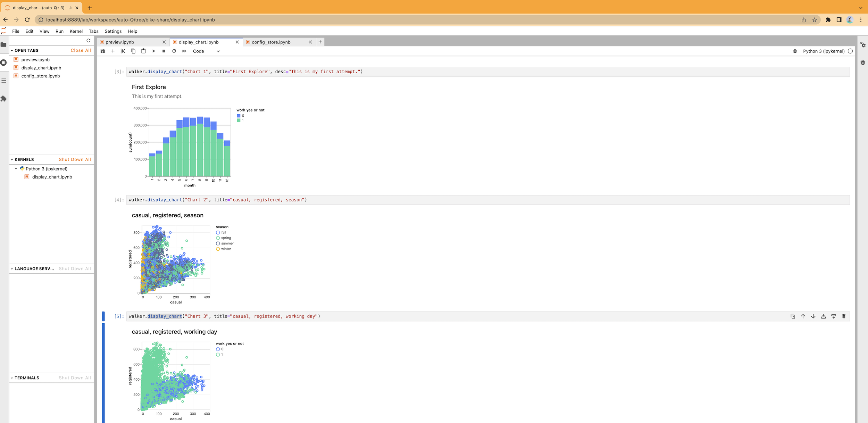Save the notebook with the disk icon
Image resolution: width=868 pixels, height=423 pixels.
click(102, 51)
